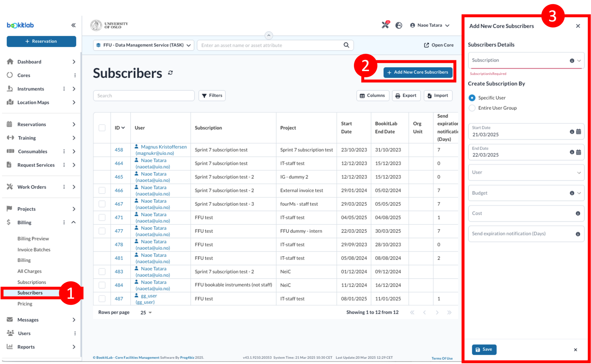
Task: Sort by the ID column
Action: (120, 128)
